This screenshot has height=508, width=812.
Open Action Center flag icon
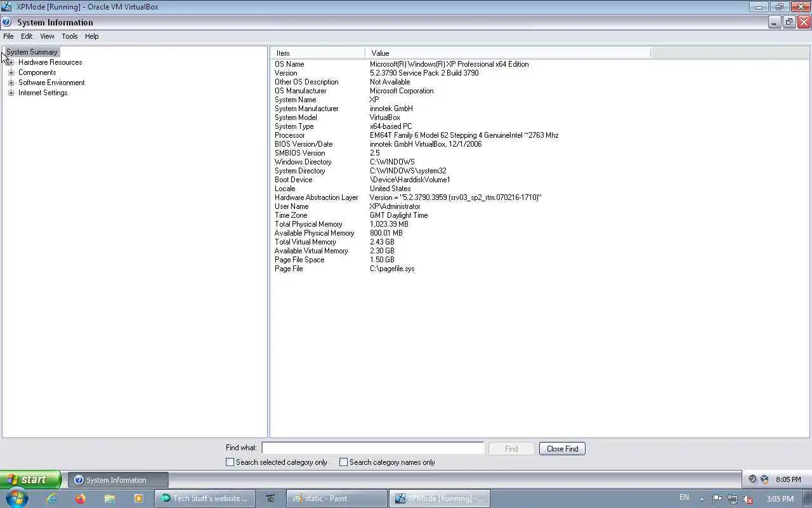tap(717, 498)
